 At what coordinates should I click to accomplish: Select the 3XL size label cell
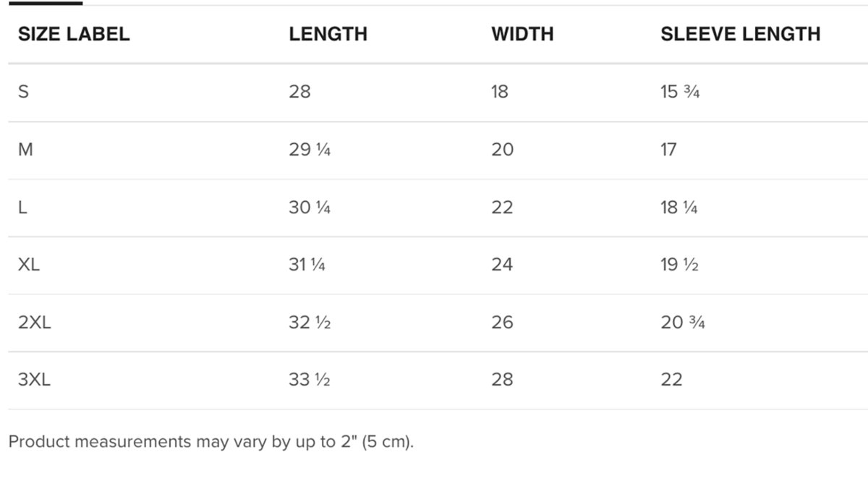tap(34, 380)
